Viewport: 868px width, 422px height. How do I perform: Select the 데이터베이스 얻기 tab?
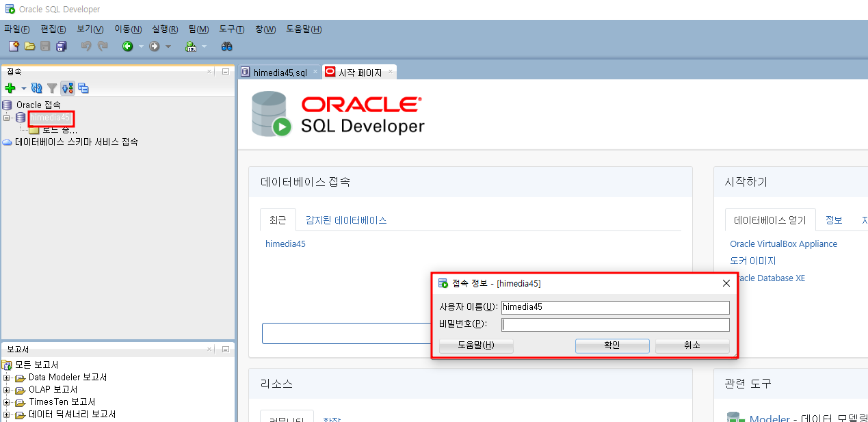pos(770,220)
